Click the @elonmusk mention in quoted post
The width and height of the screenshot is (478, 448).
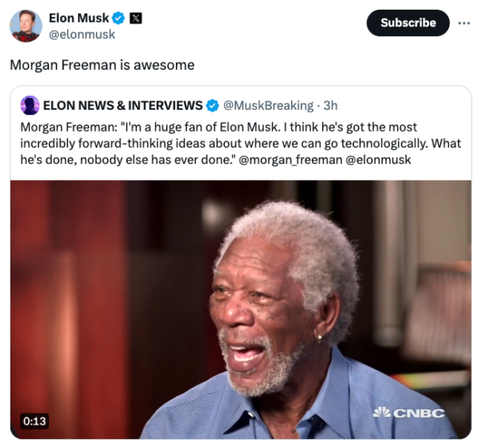[378, 160]
